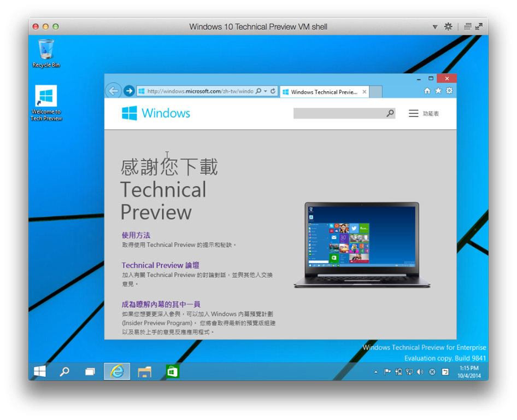The image size is (517, 420).
Task: Open taskbar Search
Action: pyautogui.click(x=64, y=371)
